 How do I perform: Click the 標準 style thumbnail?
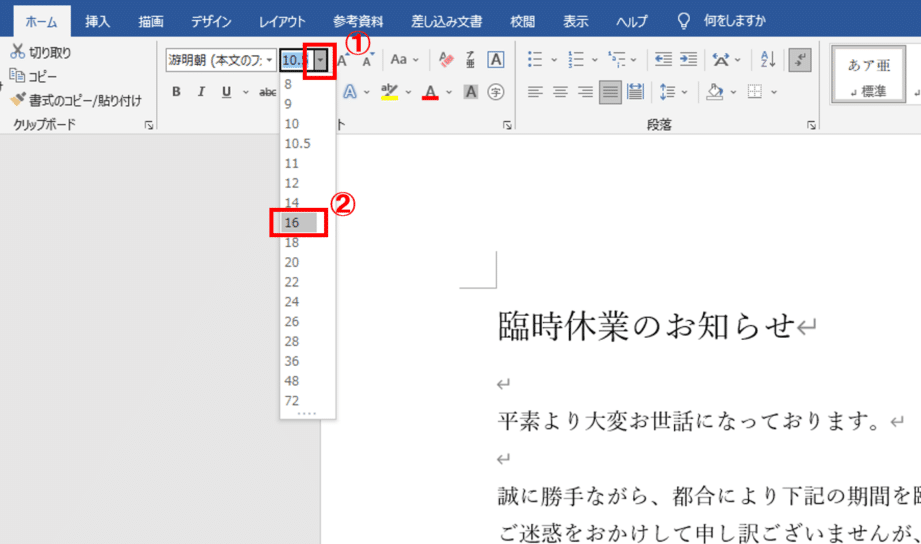click(x=868, y=75)
